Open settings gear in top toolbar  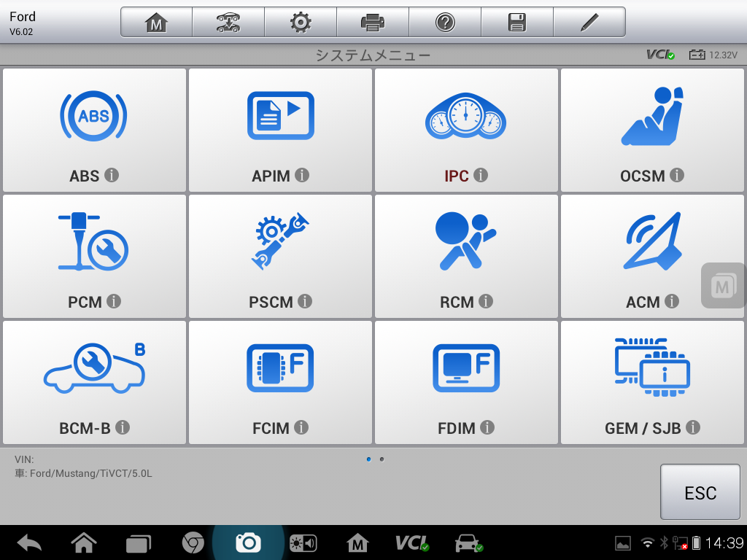pyautogui.click(x=301, y=23)
